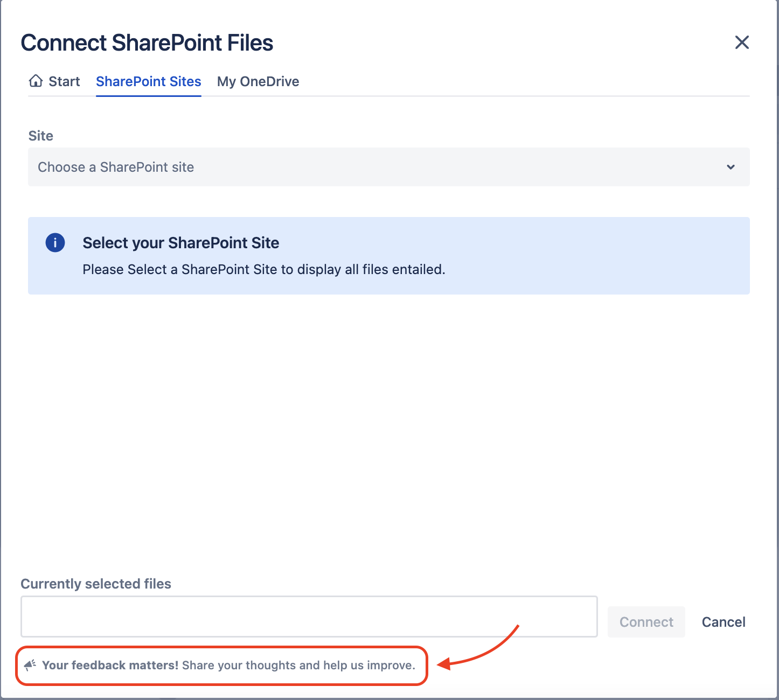The width and height of the screenshot is (779, 700).
Task: Click the 'Connect SharePoint Files' dialog title
Action: point(147,43)
